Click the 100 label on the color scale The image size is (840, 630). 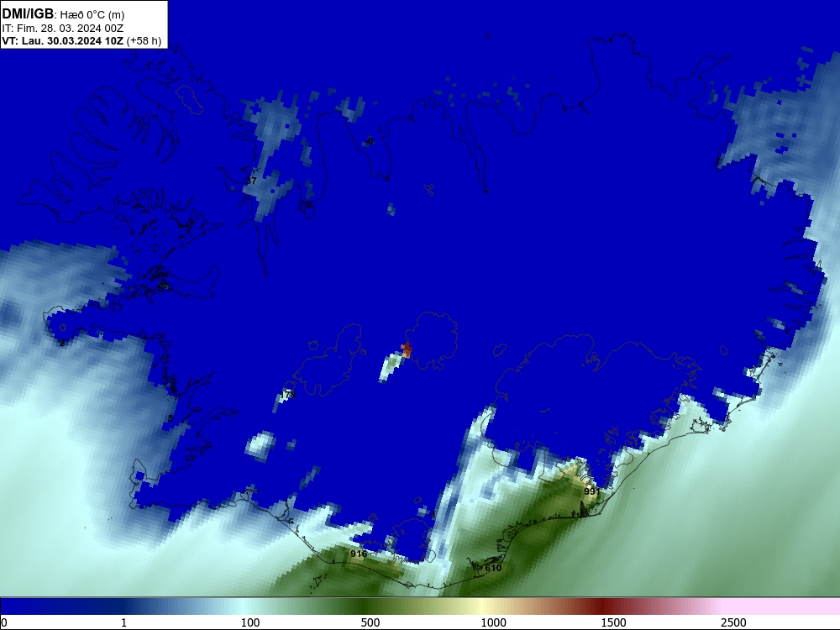[x=250, y=622]
